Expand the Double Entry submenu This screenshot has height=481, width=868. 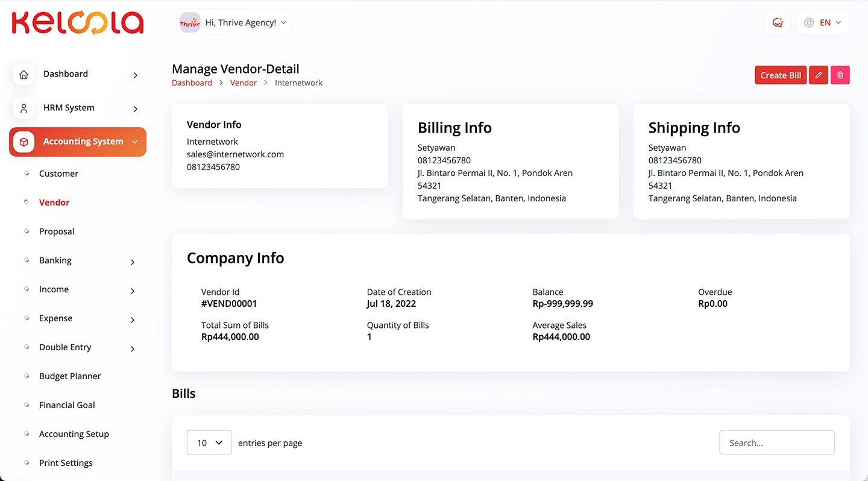pos(133,348)
